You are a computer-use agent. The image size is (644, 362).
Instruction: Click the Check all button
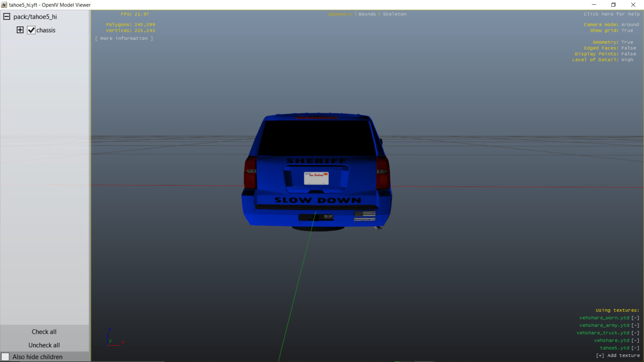pos(44,331)
